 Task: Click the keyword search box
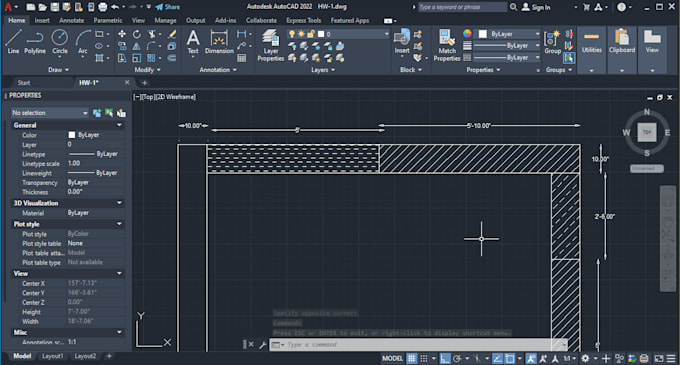pyautogui.click(x=462, y=7)
